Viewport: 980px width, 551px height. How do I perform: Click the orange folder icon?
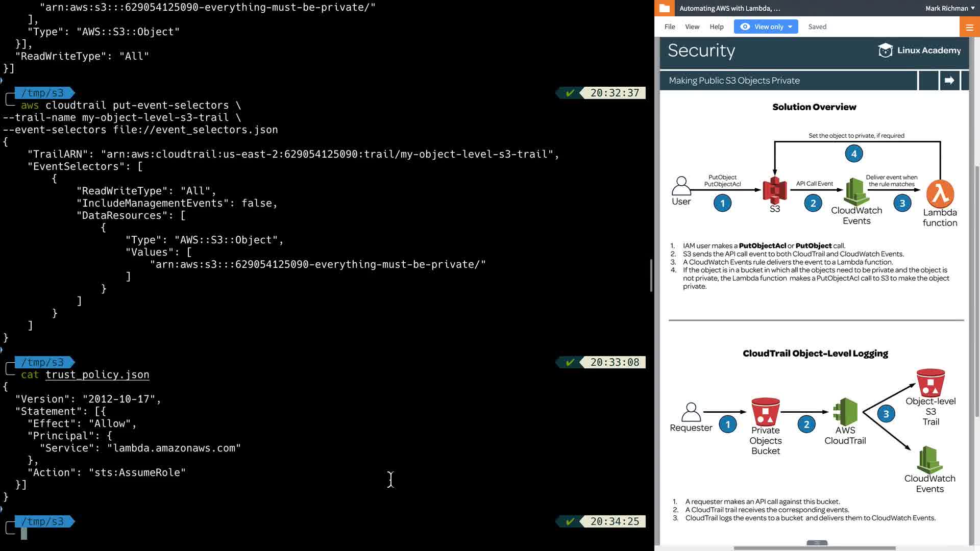664,8
